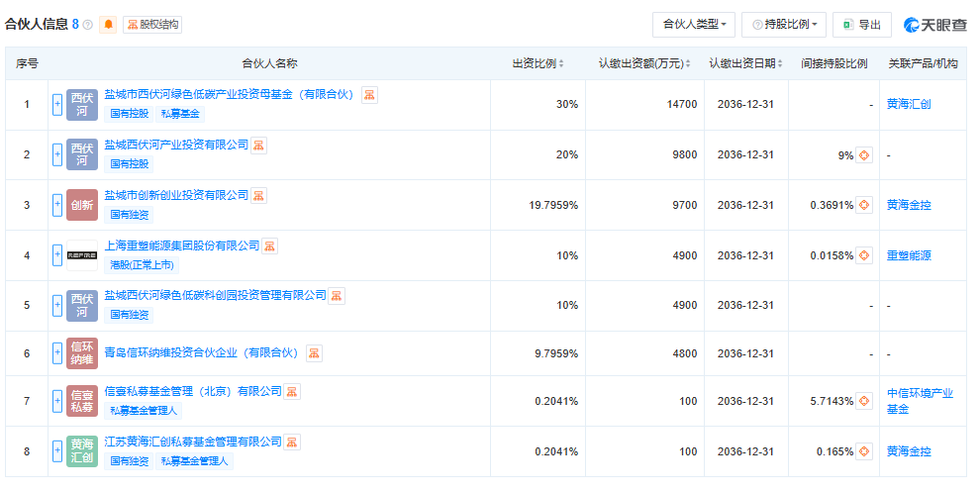Image resolution: width=980 pixels, height=493 pixels.
Task: Open 黄海汇创 related institution in row 1
Action: 909,104
